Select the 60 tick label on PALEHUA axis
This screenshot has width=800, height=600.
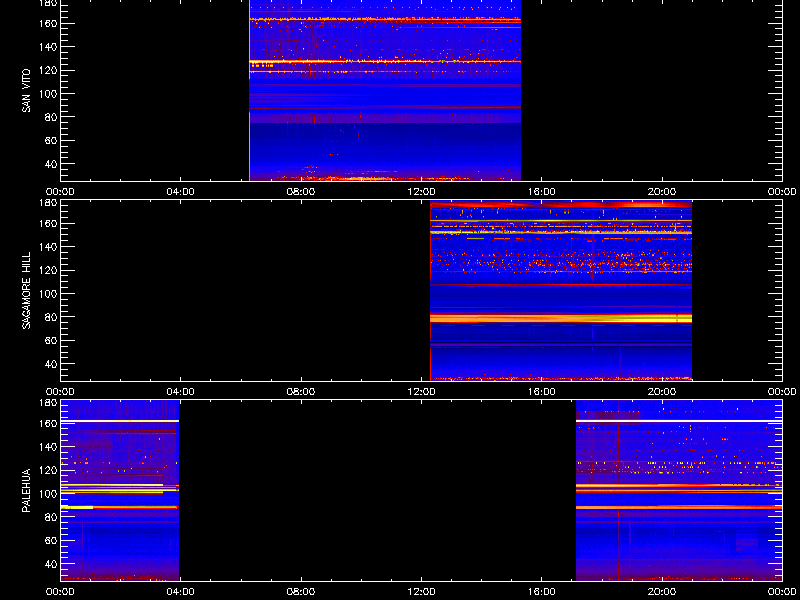(x=51, y=540)
